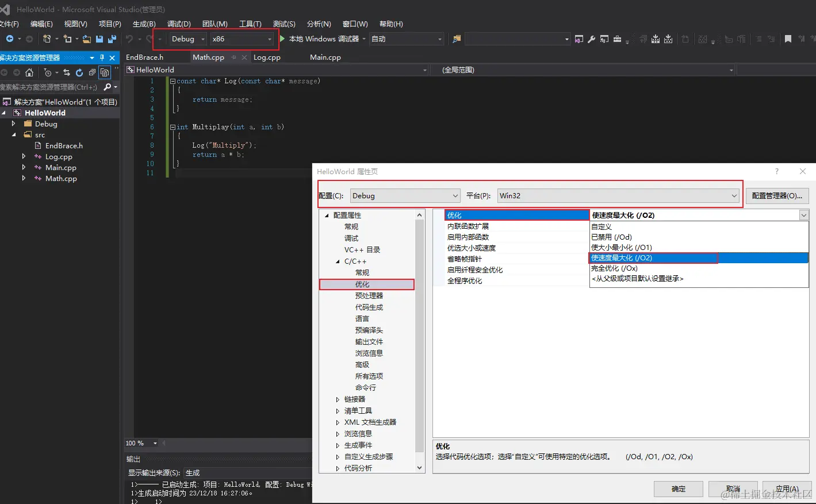Click the 取消 button

[733, 489]
